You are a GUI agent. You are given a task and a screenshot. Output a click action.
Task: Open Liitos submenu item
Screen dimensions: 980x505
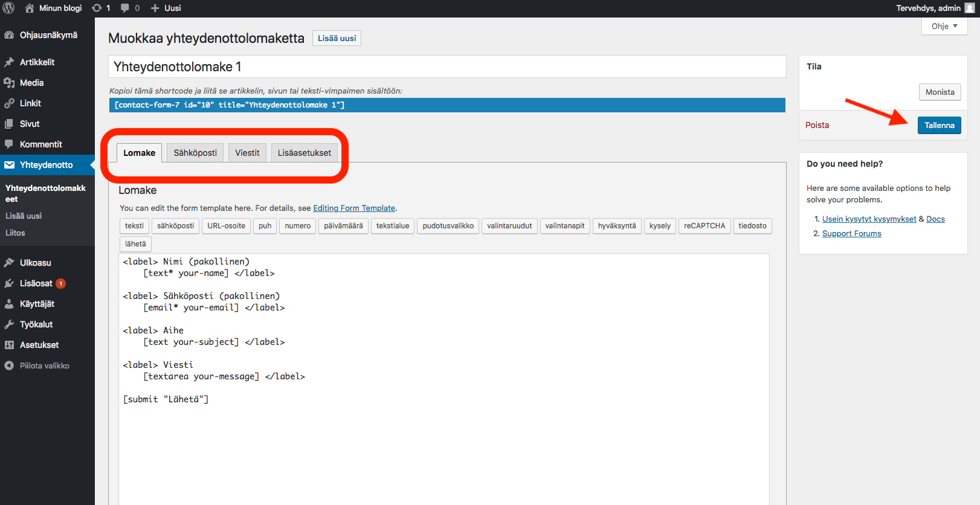15,233
